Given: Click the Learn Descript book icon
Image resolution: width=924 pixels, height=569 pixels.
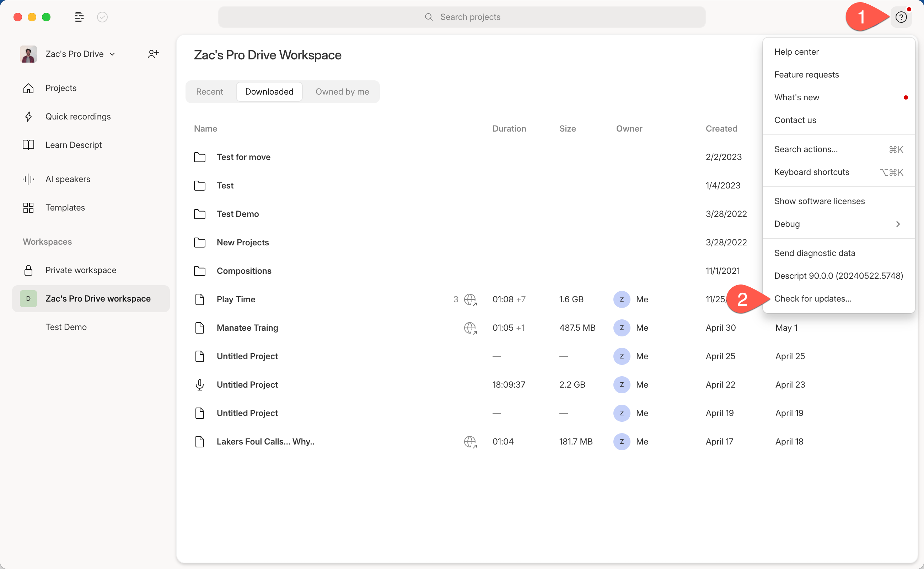Looking at the screenshot, I should (28, 144).
